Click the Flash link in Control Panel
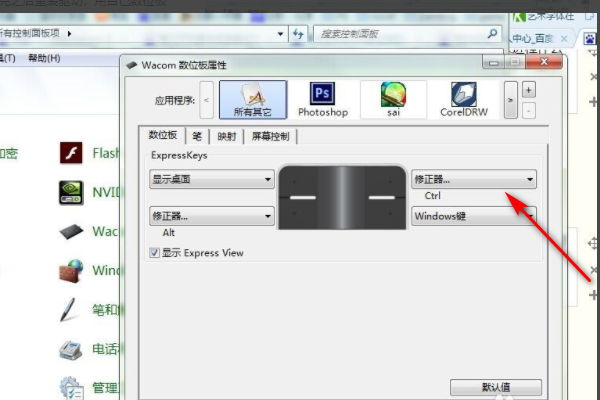600x400 pixels. point(106,153)
